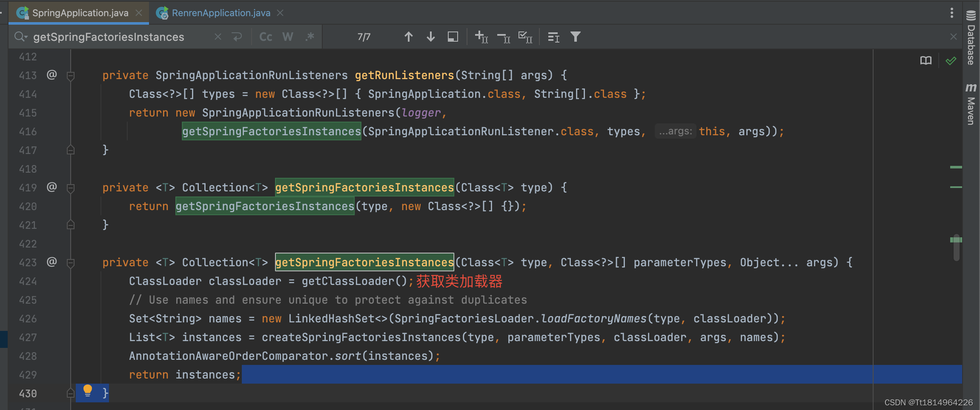
Task: Click the @ gutter icon at line 413
Action: (52, 75)
